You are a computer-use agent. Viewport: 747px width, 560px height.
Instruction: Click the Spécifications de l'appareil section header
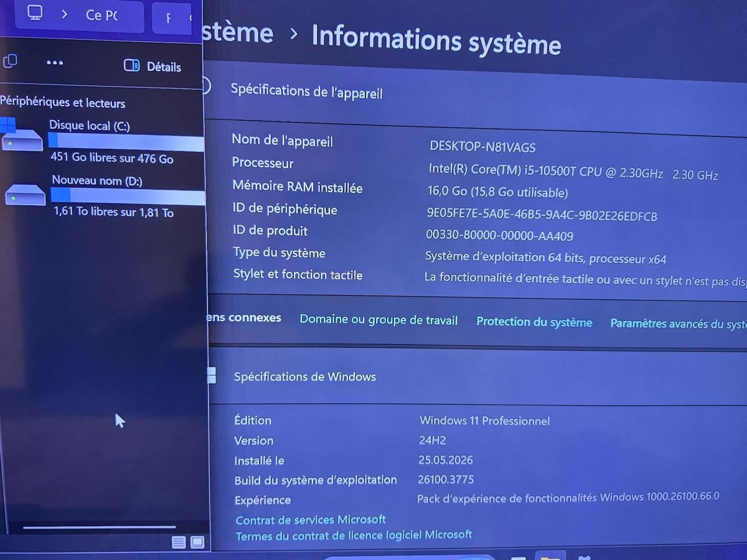307,91
